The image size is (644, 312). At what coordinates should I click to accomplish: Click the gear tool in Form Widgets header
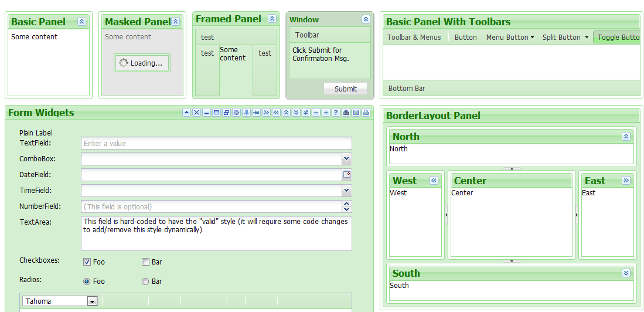click(x=237, y=112)
